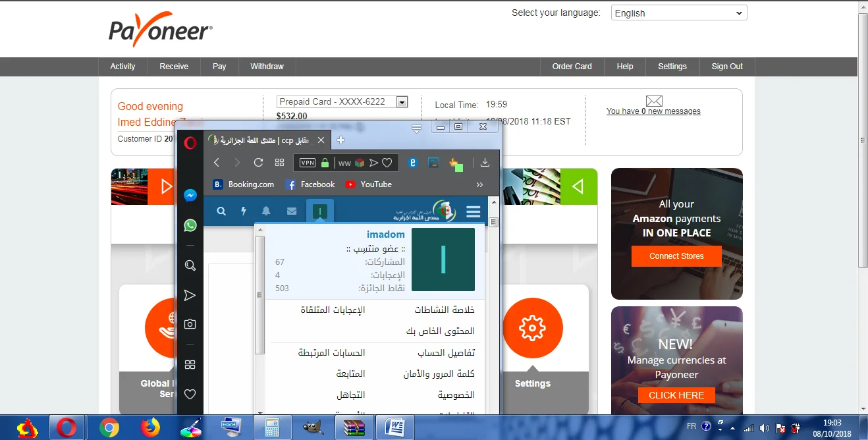Expand the Prepaid Card XXXX-6222 dropdown
Viewport: 868px width, 440px height.
[402, 102]
